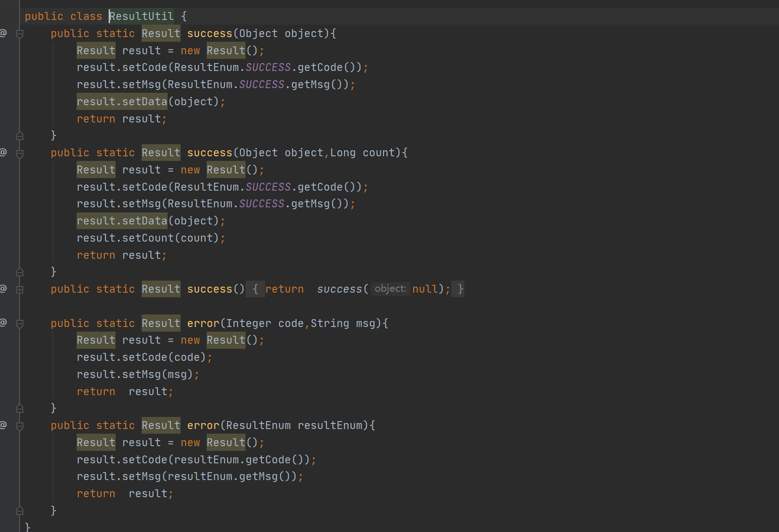Screen dimensions: 779x532
Task: Click the null argument in success() call
Action: pyautogui.click(x=425, y=289)
